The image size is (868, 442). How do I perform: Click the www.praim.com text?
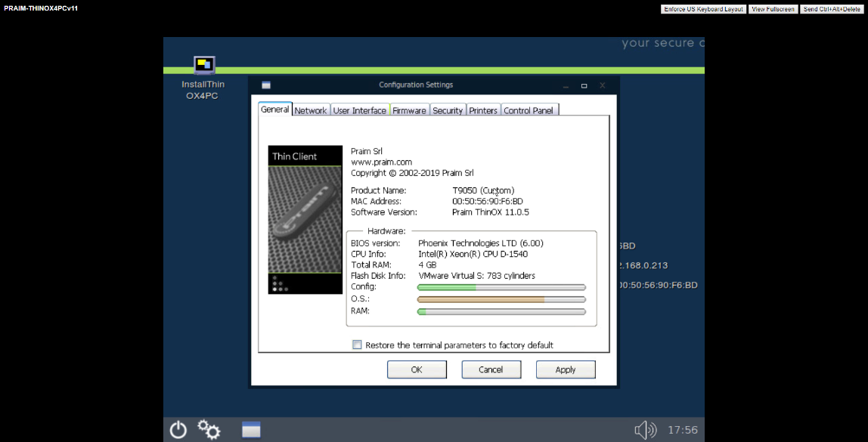[381, 162]
